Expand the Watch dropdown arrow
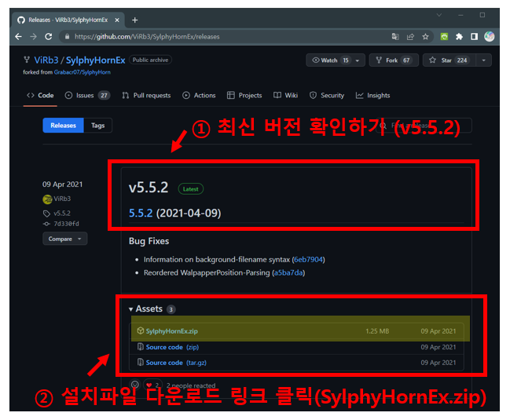This screenshot has height=420, width=510. point(358,60)
